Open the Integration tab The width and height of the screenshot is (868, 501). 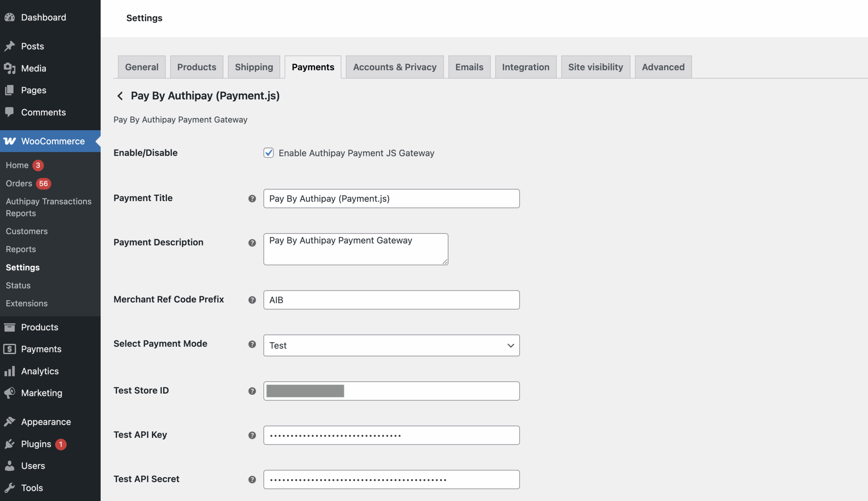click(x=526, y=67)
